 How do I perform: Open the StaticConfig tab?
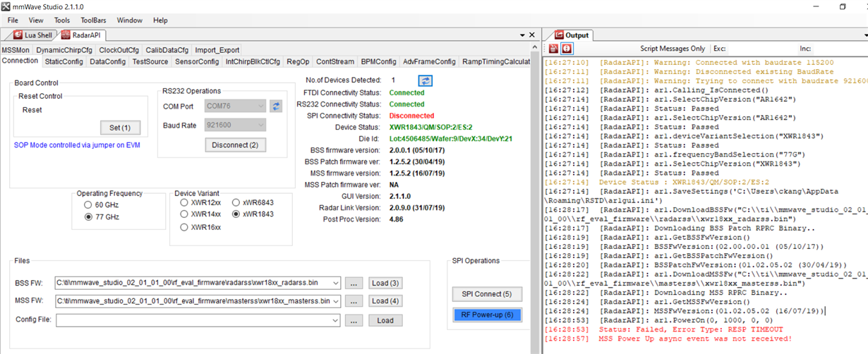pyautogui.click(x=64, y=61)
